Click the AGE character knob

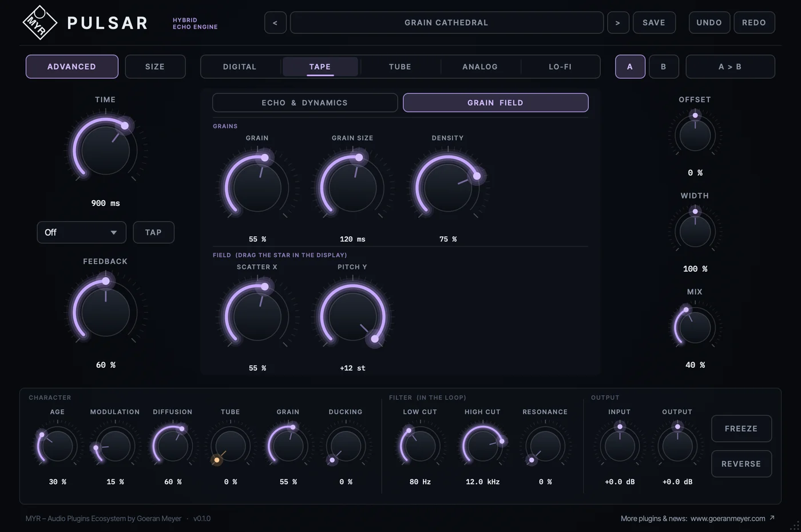pos(57,446)
